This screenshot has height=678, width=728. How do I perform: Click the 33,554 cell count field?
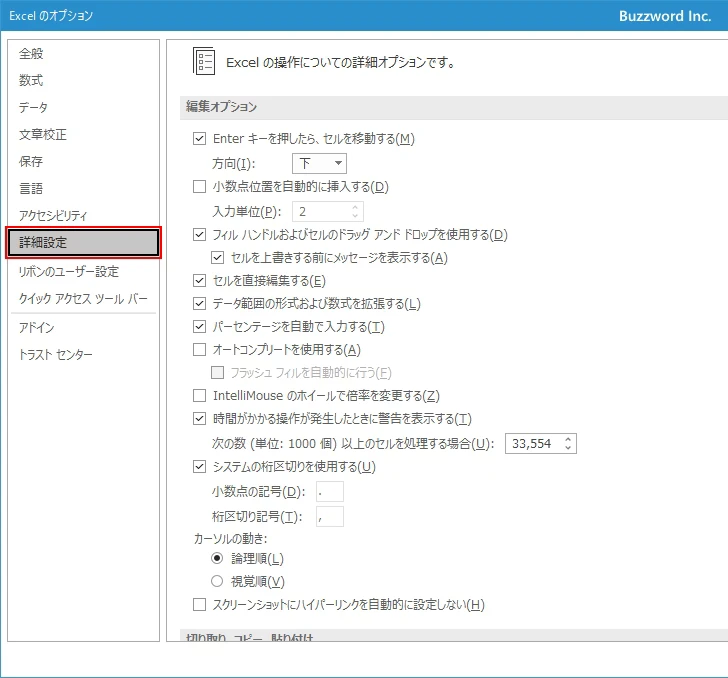pyautogui.click(x=534, y=443)
